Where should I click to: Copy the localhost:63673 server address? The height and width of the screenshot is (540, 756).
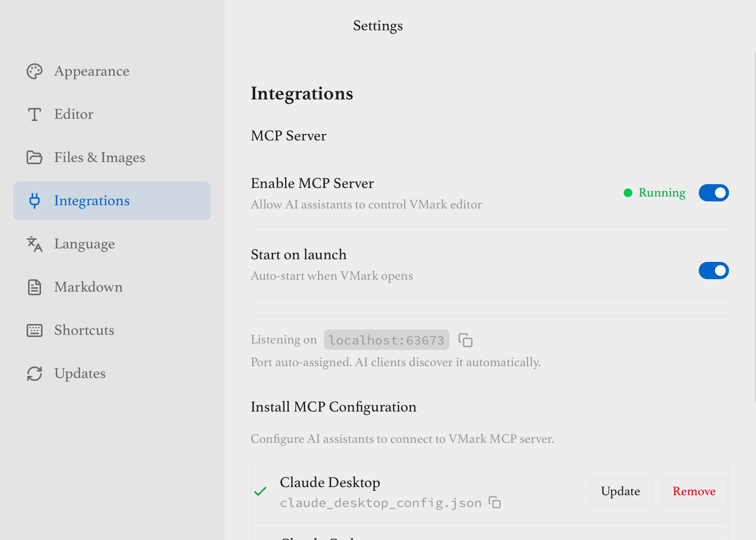click(x=465, y=340)
